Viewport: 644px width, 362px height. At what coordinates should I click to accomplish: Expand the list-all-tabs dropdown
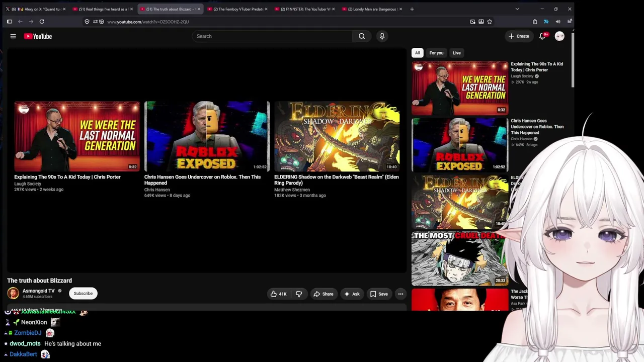pyautogui.click(x=517, y=9)
